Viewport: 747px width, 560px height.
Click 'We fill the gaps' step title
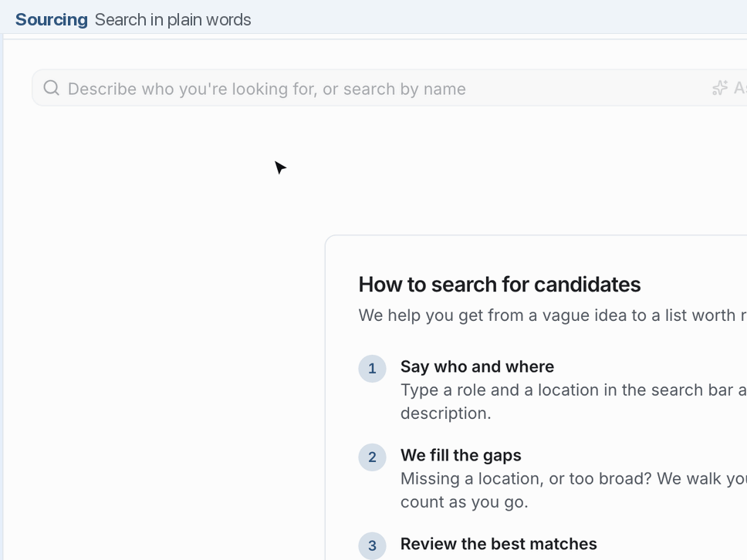(x=461, y=455)
